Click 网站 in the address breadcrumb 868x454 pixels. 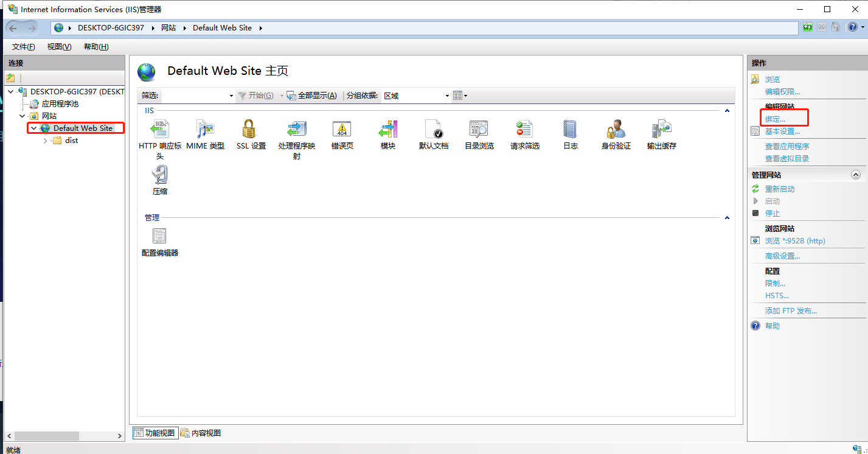[x=168, y=28]
